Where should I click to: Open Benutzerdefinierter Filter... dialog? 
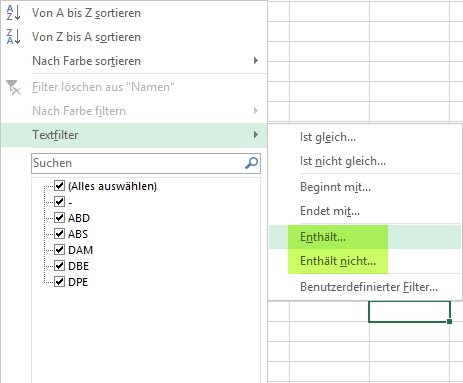tap(365, 287)
